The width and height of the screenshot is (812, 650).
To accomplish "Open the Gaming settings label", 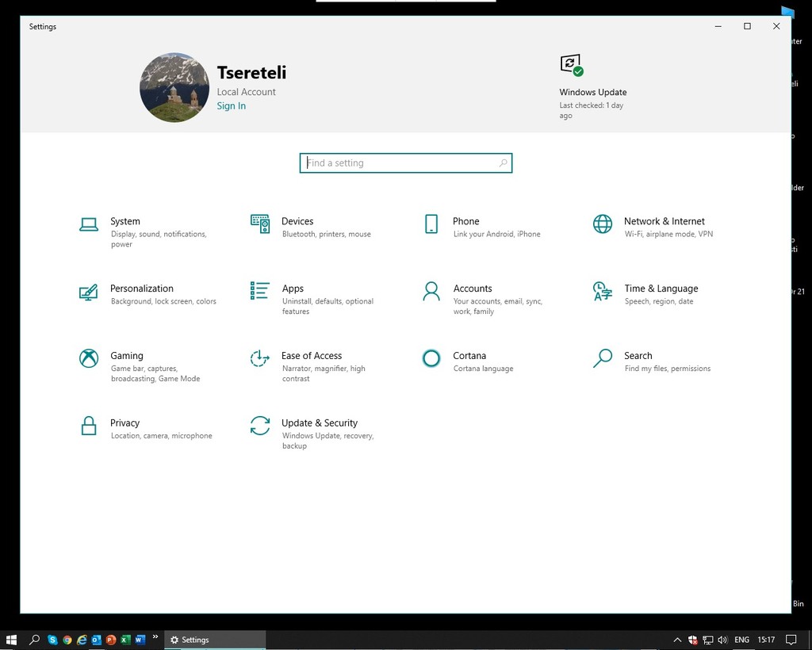I will click(126, 356).
